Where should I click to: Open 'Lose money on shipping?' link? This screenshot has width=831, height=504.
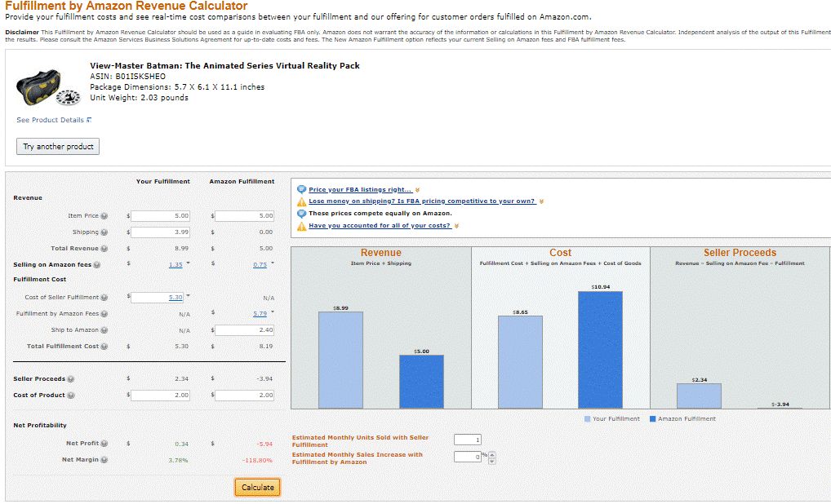422,201
